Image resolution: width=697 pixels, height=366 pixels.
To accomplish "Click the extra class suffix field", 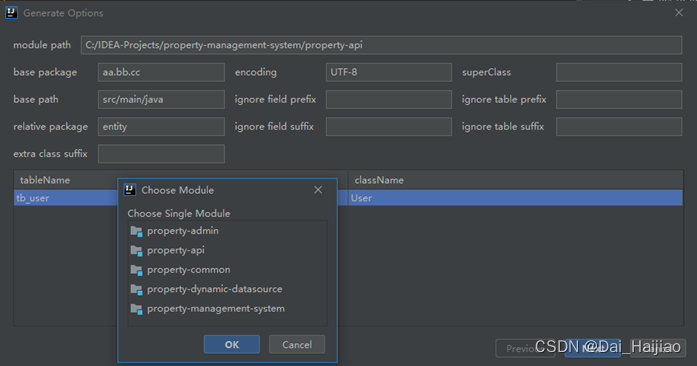I will [x=161, y=154].
